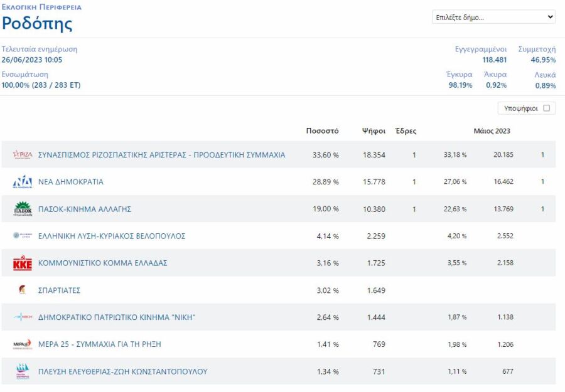The image size is (565, 392).
Task: Enable the Υποψήφιοι checkbox
Action: pos(546,109)
